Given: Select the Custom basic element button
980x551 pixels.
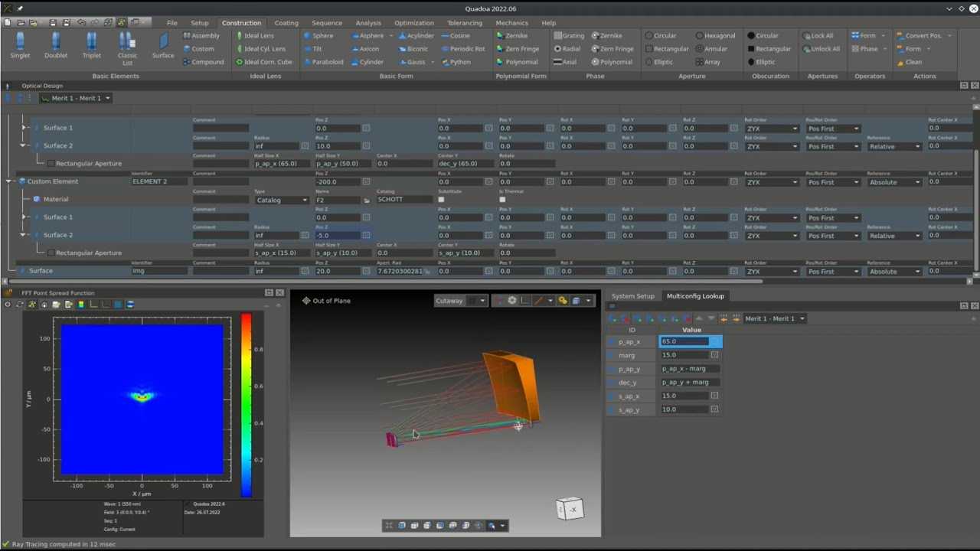Looking at the screenshot, I should coord(198,49).
